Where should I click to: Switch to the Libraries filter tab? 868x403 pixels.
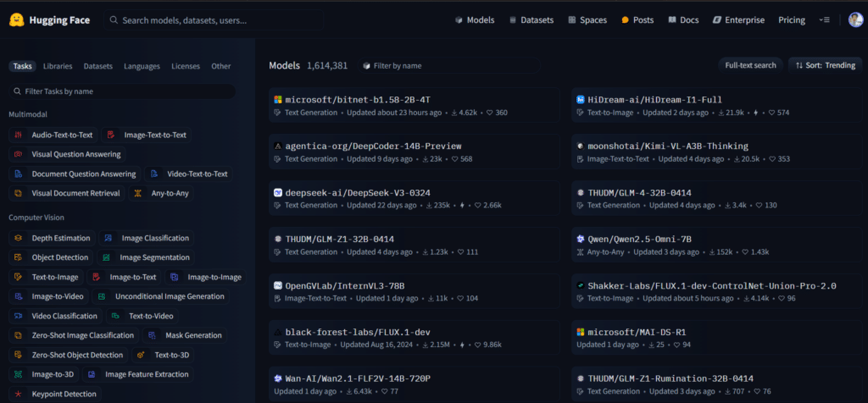[58, 66]
